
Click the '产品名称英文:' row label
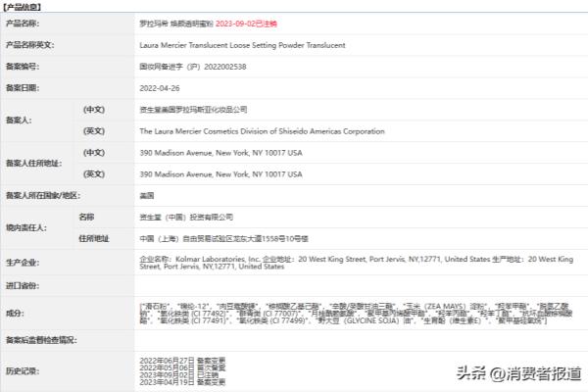pos(30,45)
